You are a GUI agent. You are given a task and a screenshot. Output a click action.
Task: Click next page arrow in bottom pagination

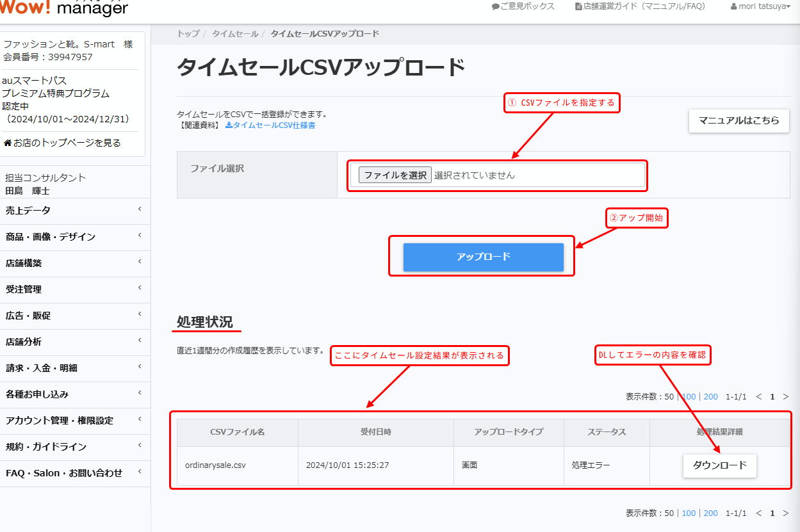pyautogui.click(x=785, y=513)
